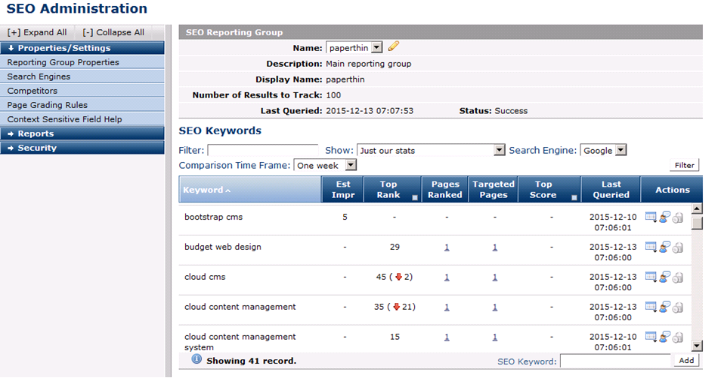Click user comment icon for cloud content management system
Viewport: 721px width, 384px height.
click(x=664, y=337)
